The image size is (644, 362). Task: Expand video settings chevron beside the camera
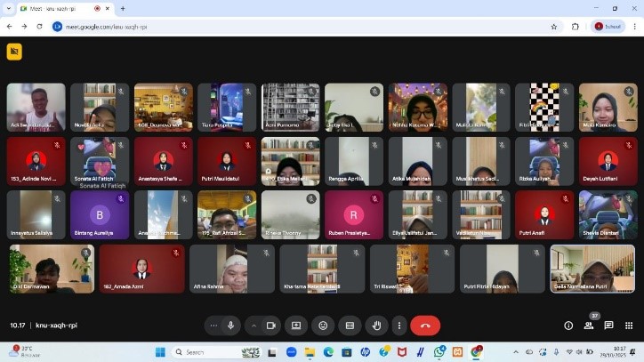(x=253, y=326)
